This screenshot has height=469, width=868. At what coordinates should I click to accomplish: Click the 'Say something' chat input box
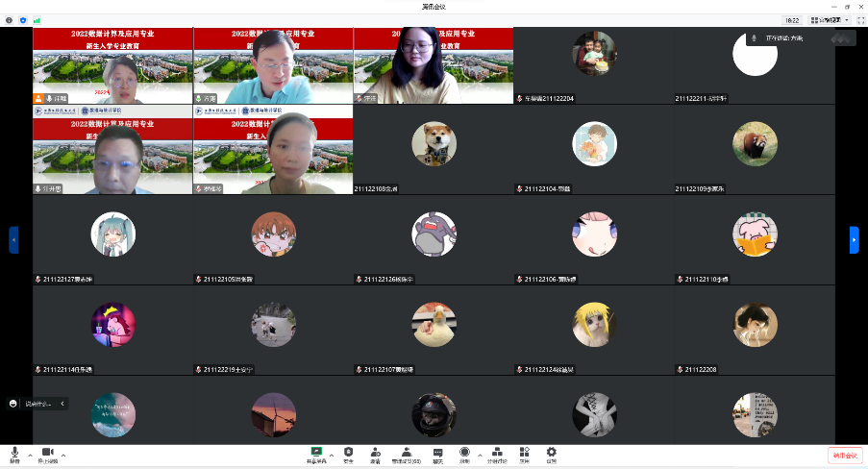pos(42,404)
